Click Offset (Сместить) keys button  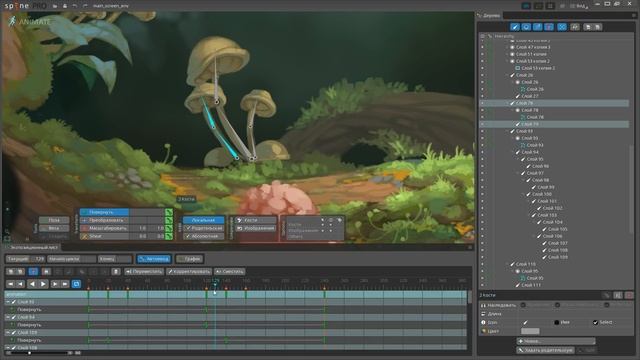(230, 271)
